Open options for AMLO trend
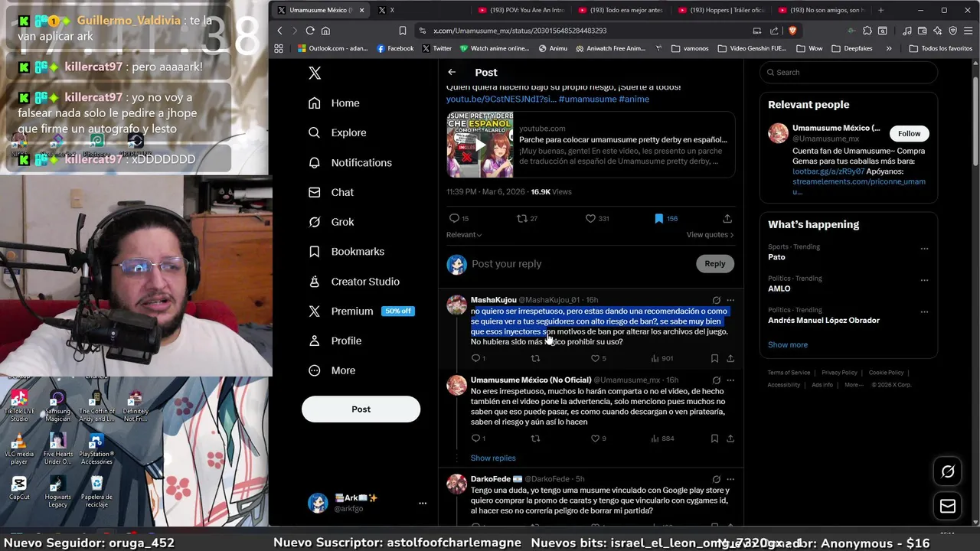The width and height of the screenshot is (980, 551). point(924,280)
